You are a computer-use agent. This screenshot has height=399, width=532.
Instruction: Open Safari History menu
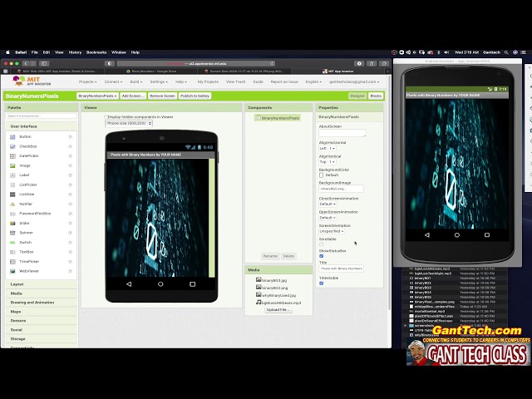point(75,52)
